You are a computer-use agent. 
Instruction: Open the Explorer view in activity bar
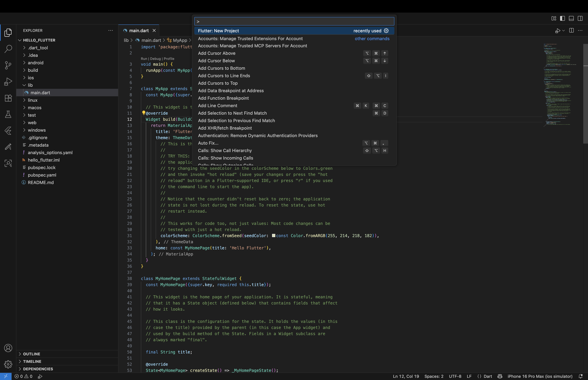pos(8,32)
